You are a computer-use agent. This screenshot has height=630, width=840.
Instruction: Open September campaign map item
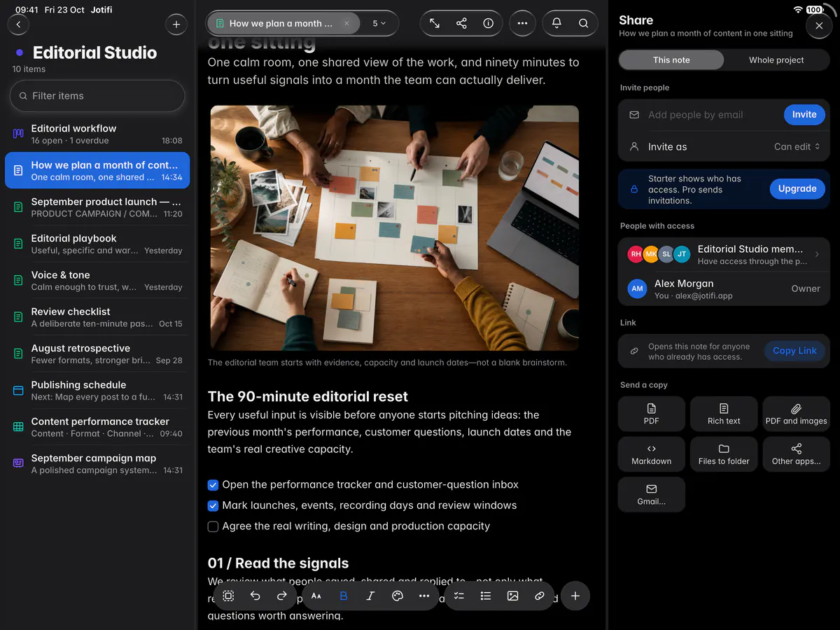(97, 463)
